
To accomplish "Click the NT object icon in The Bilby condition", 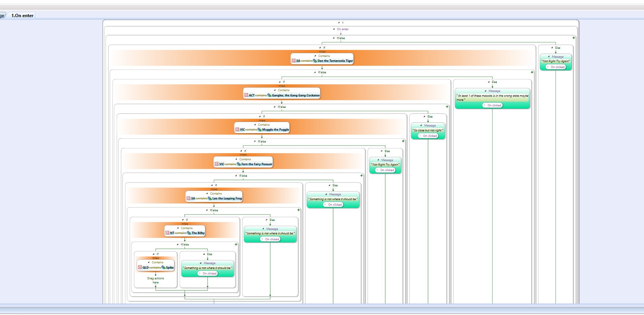I will pyautogui.click(x=167, y=233).
